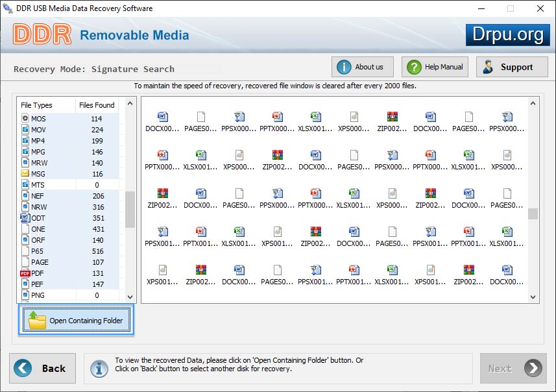Click the MP4 file type icon

[x=25, y=140]
